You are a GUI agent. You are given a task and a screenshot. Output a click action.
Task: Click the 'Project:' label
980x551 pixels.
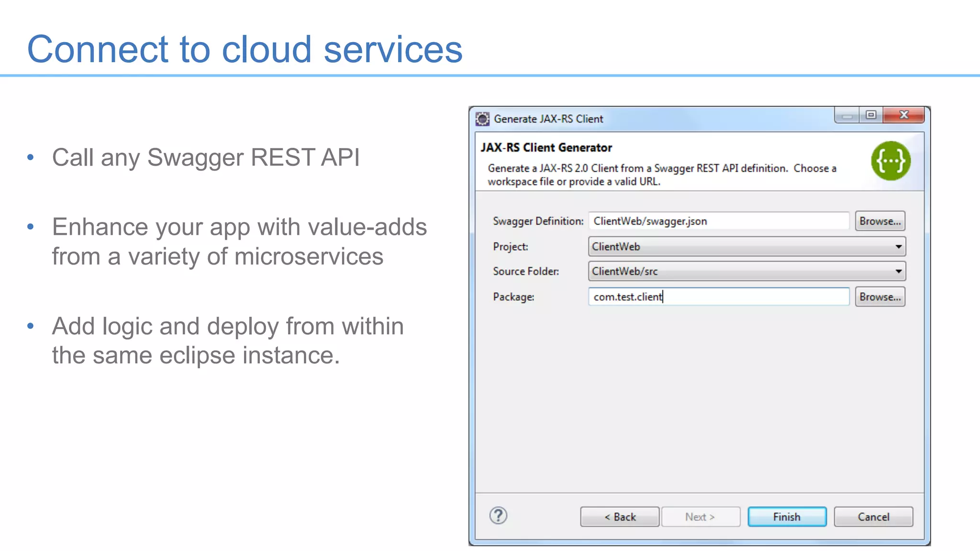[x=511, y=247]
